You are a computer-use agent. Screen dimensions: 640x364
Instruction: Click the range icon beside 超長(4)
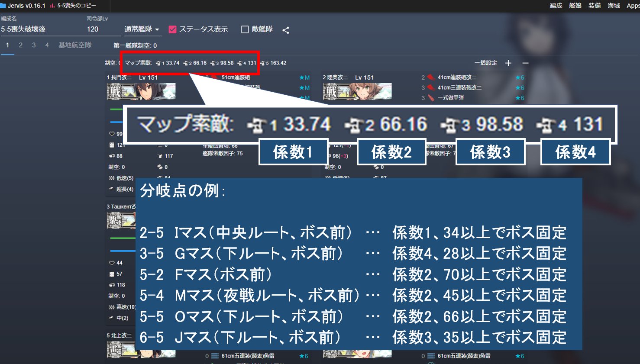pyautogui.click(x=112, y=189)
